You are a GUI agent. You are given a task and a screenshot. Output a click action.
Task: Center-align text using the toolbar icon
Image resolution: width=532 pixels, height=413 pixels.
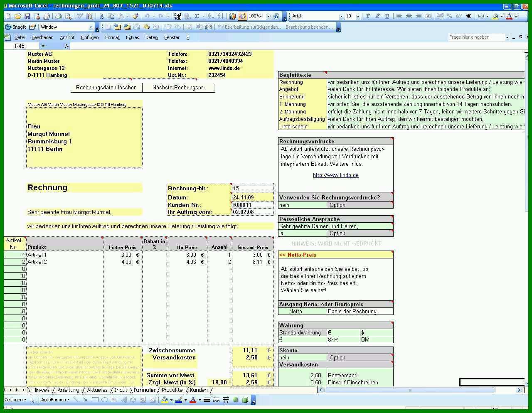point(409,16)
